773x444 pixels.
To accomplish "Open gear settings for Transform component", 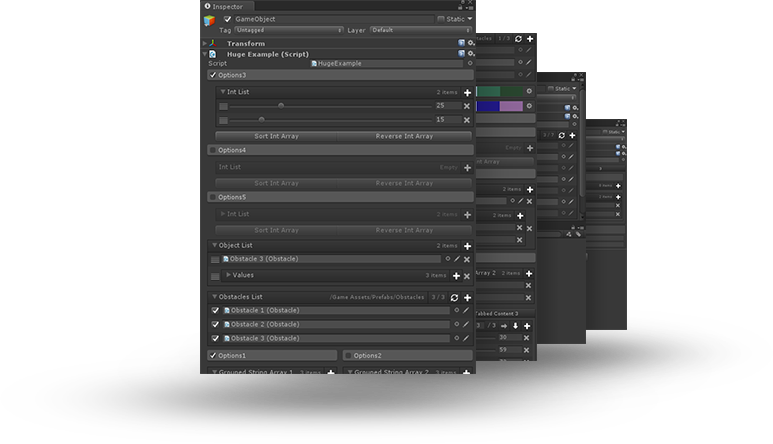I will [471, 43].
